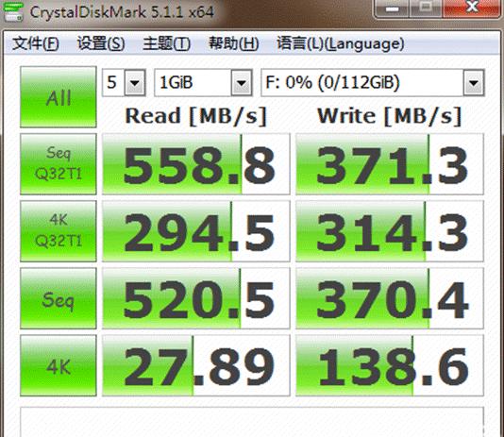
Task: Open the 设置(S) menu
Action: (x=101, y=43)
